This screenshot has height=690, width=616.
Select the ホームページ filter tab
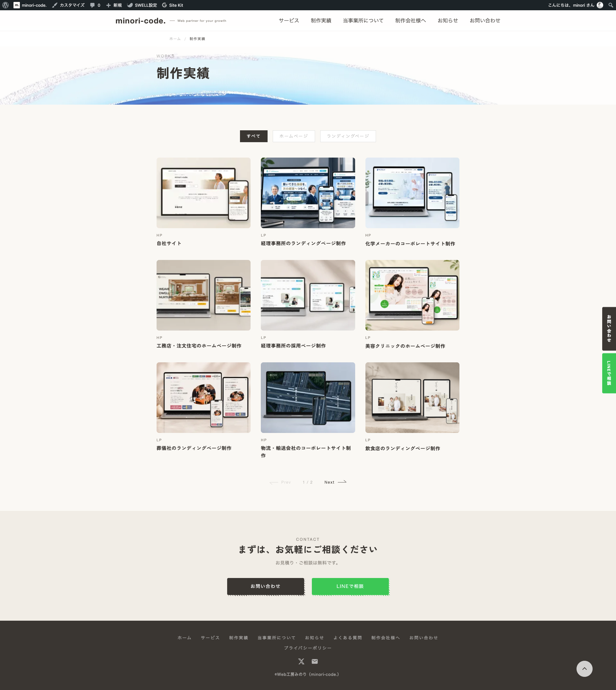[x=294, y=136]
